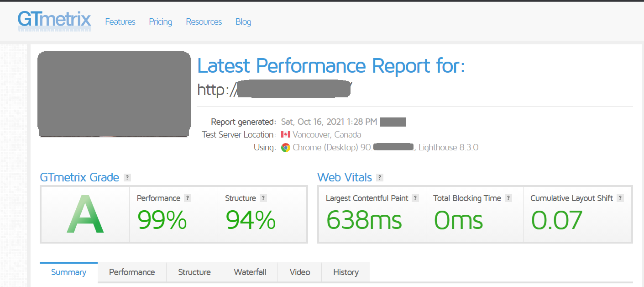This screenshot has width=644, height=287.
Task: Switch to the Structure tab
Action: 194,272
